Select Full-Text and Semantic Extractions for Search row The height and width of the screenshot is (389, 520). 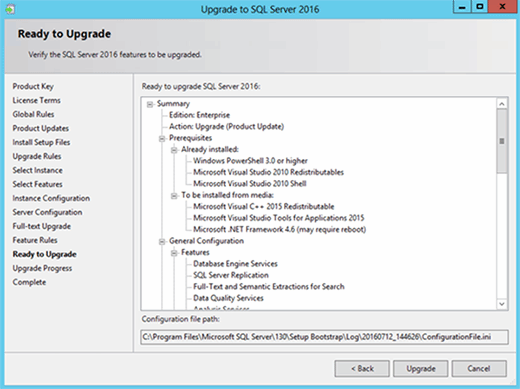[x=269, y=287]
